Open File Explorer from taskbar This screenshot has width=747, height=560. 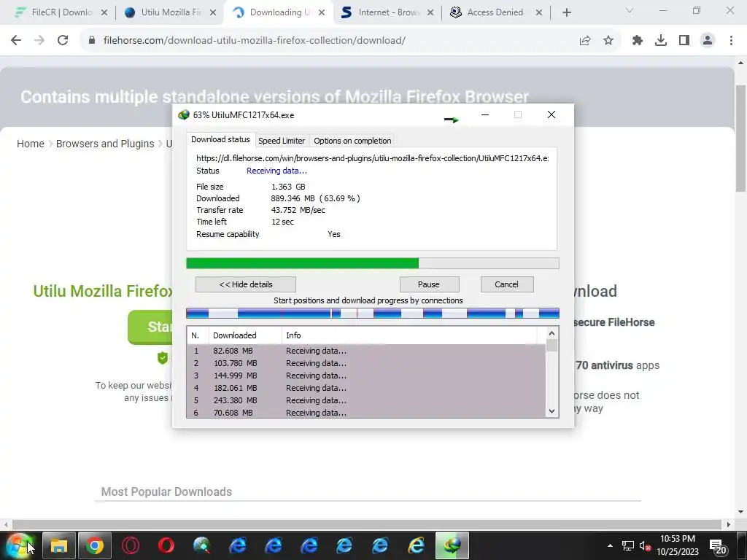click(x=58, y=545)
